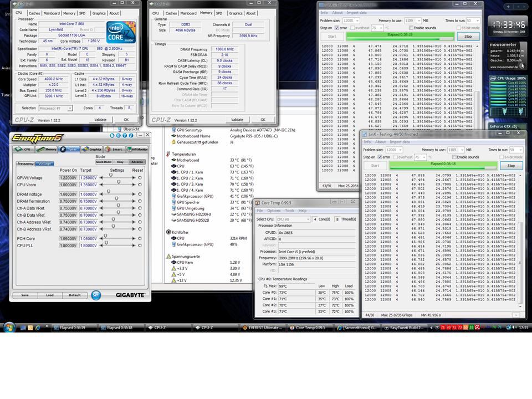Open 'Times to run' dropdown in LinX 44/50 window

click(516, 150)
